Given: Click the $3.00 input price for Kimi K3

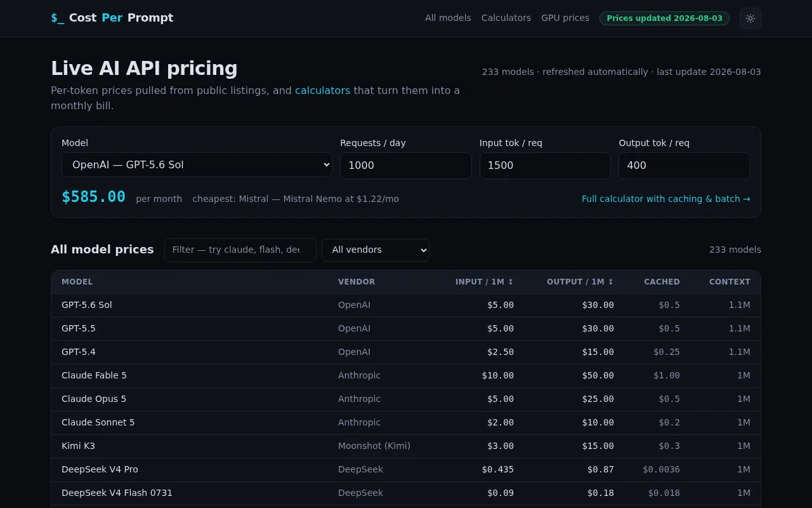Looking at the screenshot, I should pyautogui.click(x=501, y=446).
